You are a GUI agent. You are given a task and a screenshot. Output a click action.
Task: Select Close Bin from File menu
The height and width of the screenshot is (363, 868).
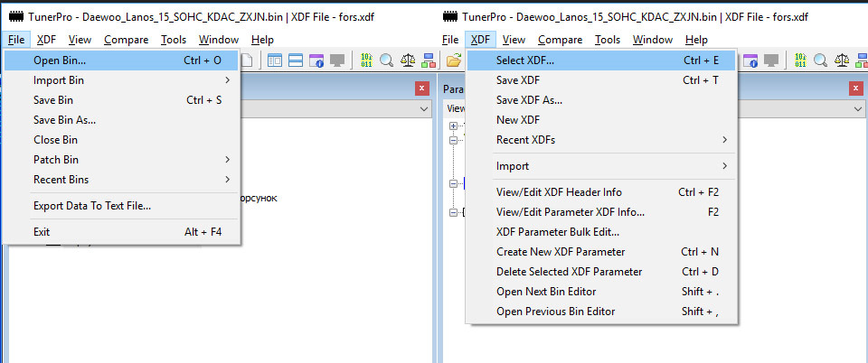click(121, 140)
